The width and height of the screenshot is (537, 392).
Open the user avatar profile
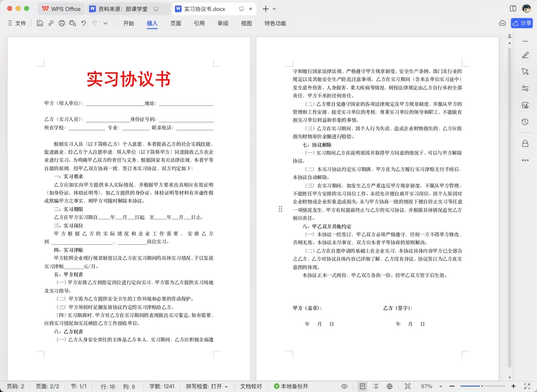tap(526, 8)
